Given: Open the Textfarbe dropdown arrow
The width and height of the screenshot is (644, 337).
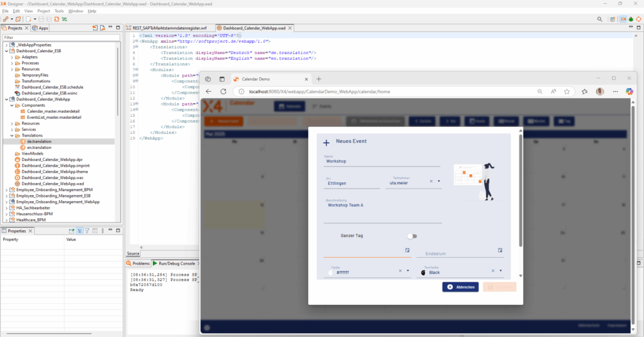Looking at the screenshot, I should click(x=501, y=271).
